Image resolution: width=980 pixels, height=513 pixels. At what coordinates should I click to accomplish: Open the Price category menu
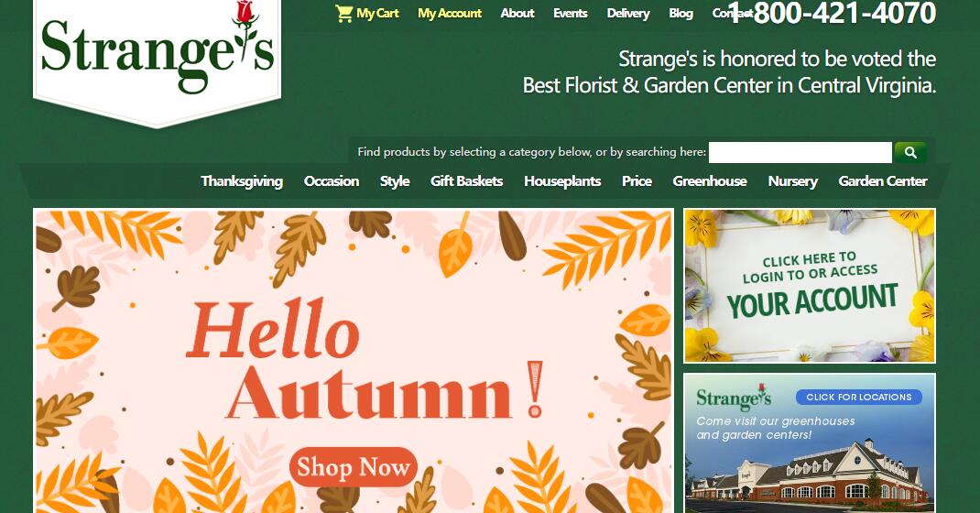(637, 181)
